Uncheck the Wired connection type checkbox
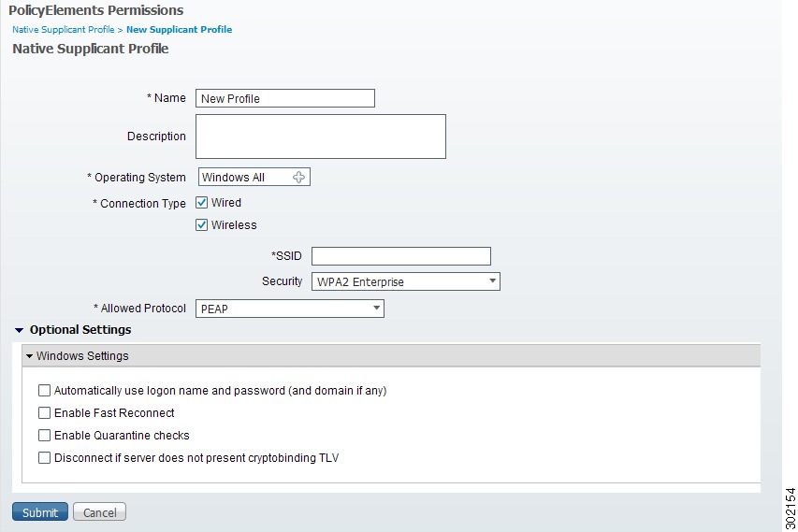The width and height of the screenshot is (798, 532). [x=201, y=203]
